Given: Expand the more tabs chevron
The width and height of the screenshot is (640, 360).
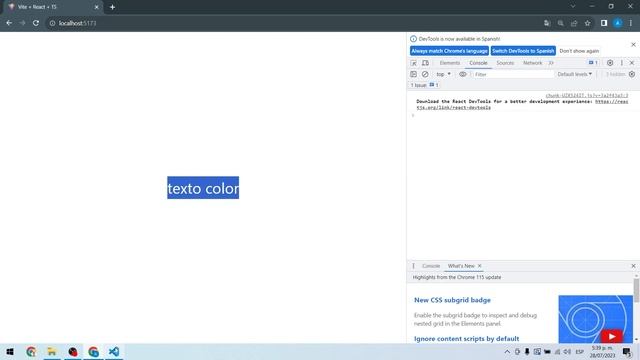Looking at the screenshot, I should (x=551, y=63).
